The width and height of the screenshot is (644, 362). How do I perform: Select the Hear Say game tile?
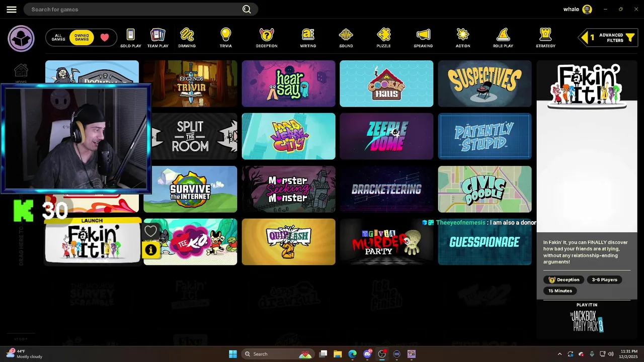point(288,83)
